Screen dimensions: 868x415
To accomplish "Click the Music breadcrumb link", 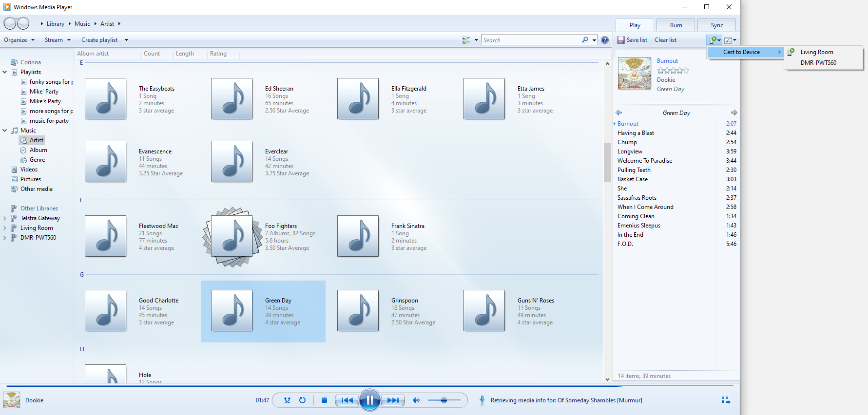I will [x=82, y=24].
